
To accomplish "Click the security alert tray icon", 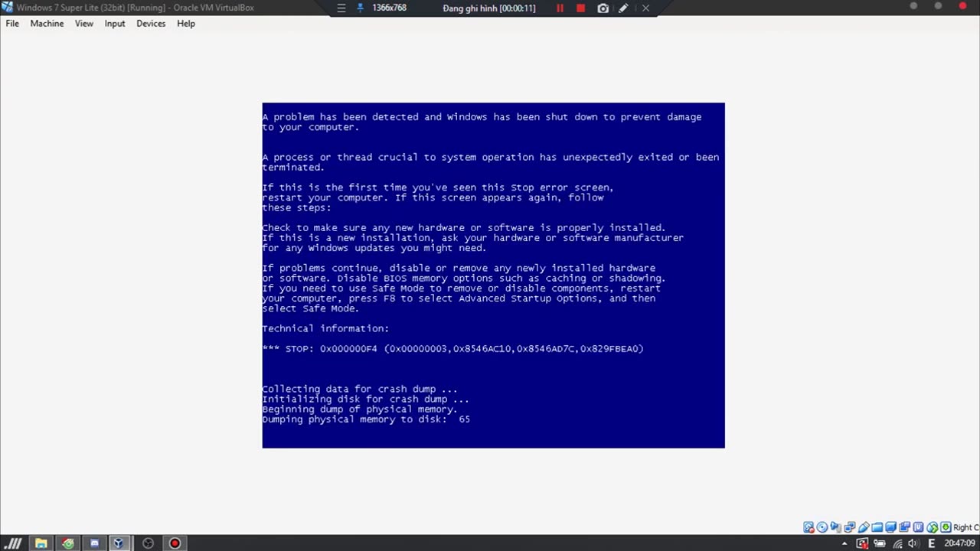I will point(862,543).
